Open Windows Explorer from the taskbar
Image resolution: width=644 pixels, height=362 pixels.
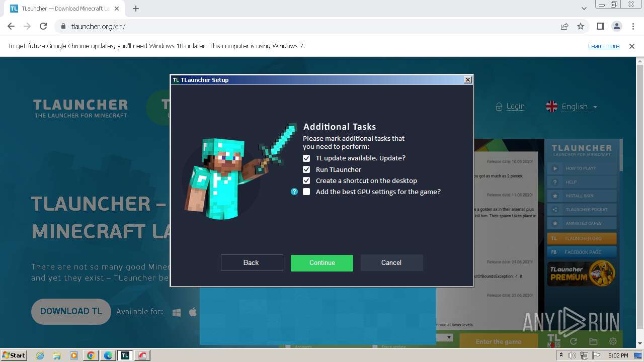tap(57, 355)
